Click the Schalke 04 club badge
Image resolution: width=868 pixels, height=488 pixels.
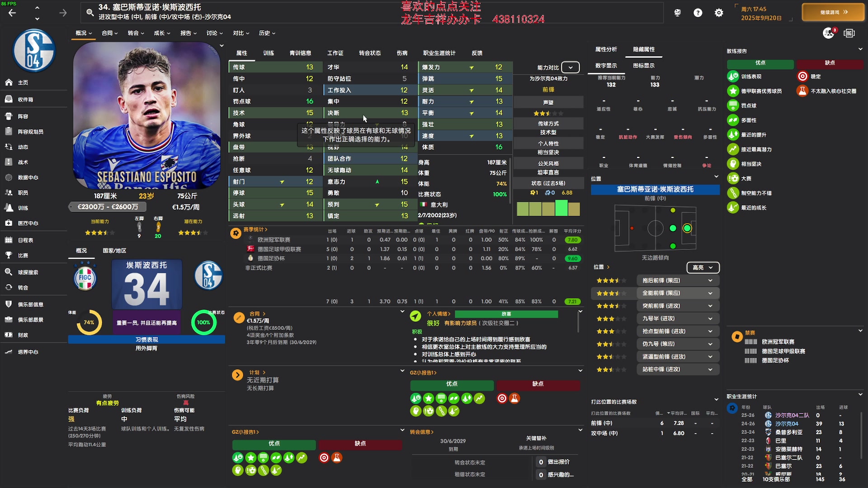[34, 51]
